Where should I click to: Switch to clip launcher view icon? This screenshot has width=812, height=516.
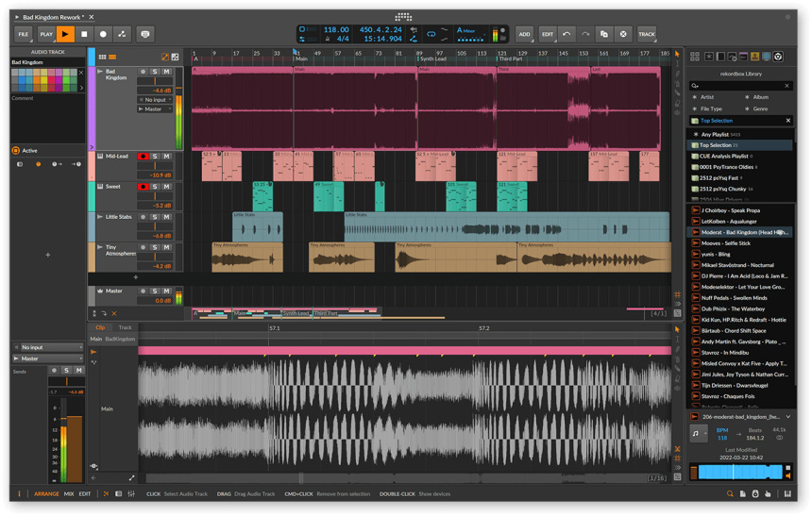tap(103, 57)
